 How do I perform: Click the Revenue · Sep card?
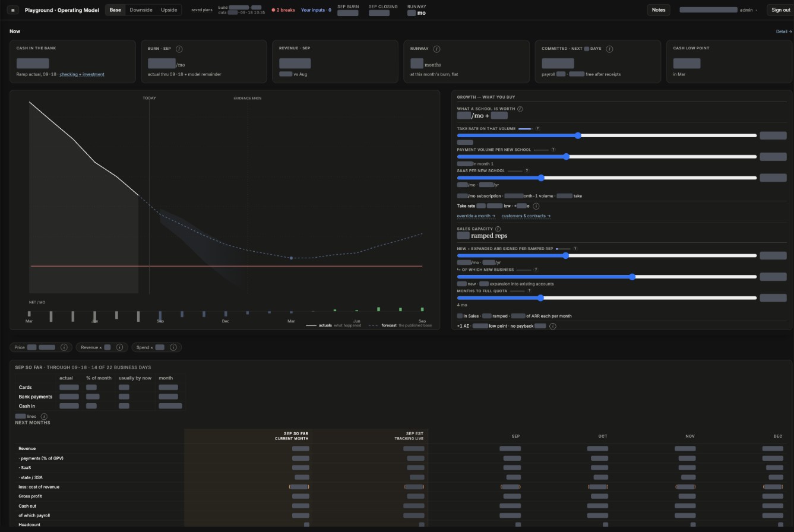[335, 61]
